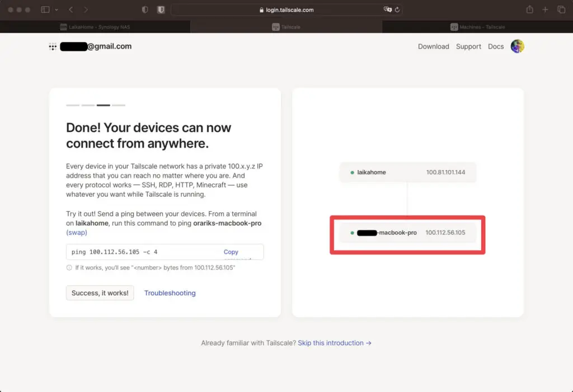Click the Success, it works! button
Viewport: 573px width, 392px height.
pos(100,292)
